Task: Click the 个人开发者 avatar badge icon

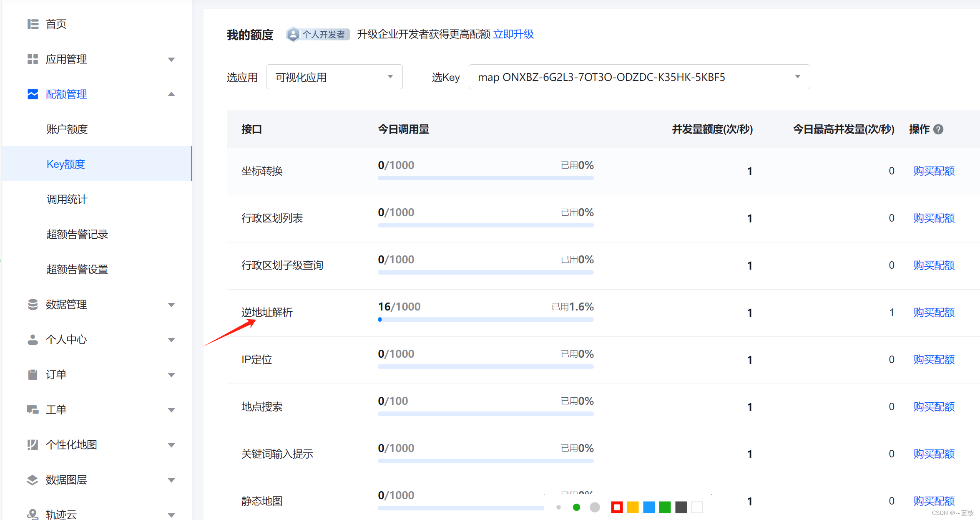Action: coord(293,34)
